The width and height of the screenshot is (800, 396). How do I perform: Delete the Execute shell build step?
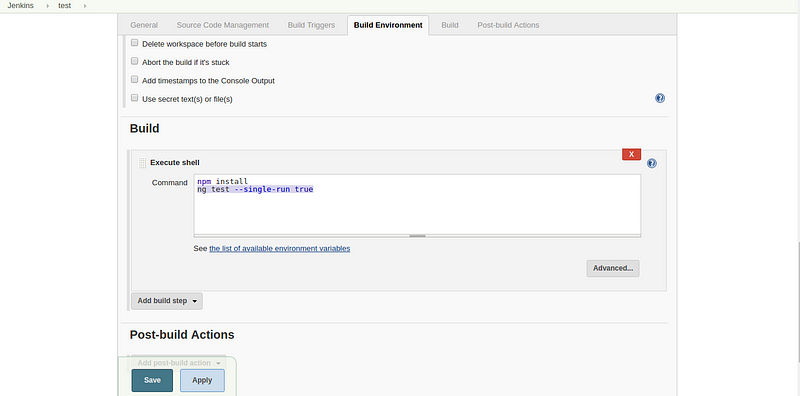point(631,154)
